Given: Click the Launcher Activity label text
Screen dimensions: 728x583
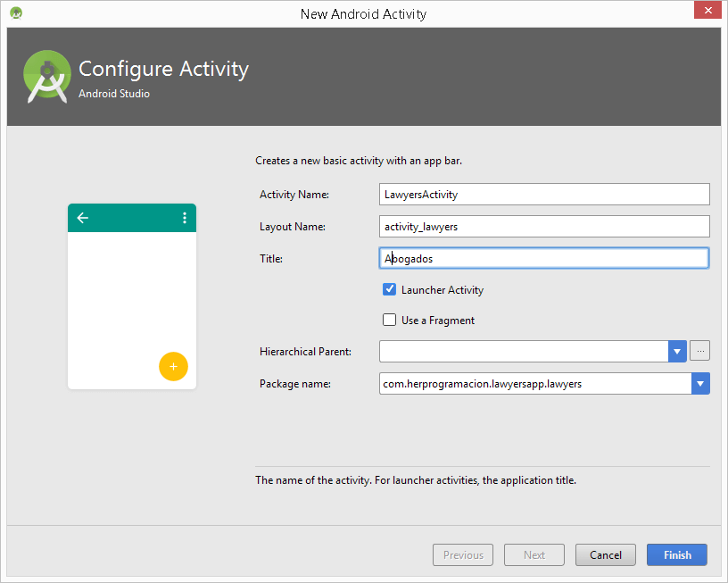Looking at the screenshot, I should (x=443, y=290).
